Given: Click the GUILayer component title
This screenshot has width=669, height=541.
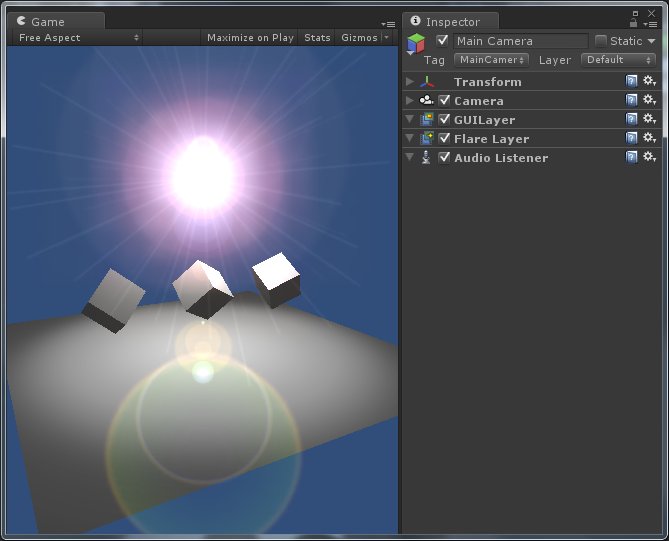Looking at the screenshot, I should (484, 120).
